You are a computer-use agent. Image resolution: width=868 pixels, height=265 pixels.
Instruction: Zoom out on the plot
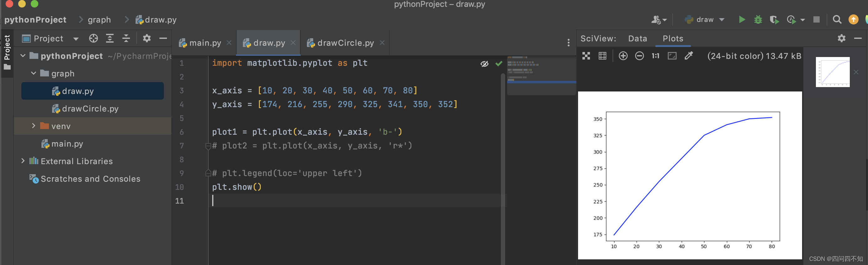(639, 56)
